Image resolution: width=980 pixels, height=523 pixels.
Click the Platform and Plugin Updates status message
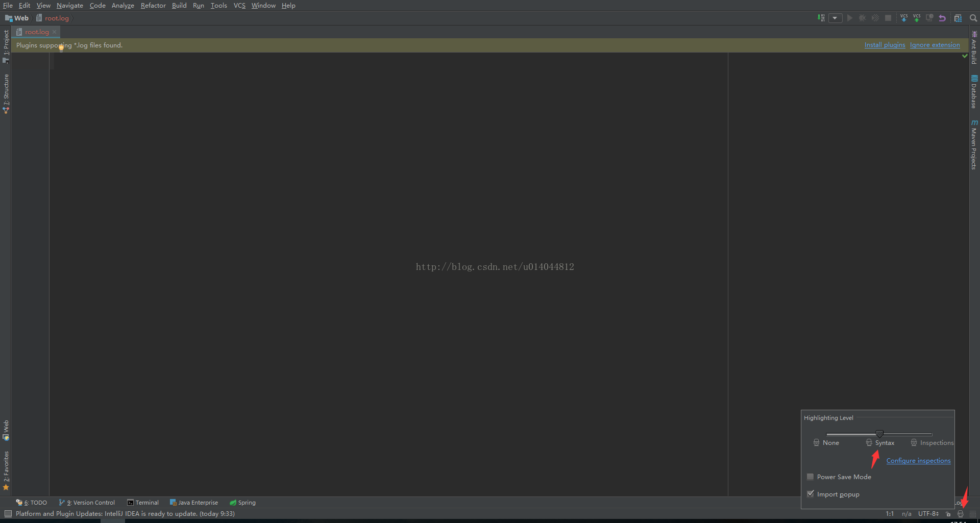125,514
